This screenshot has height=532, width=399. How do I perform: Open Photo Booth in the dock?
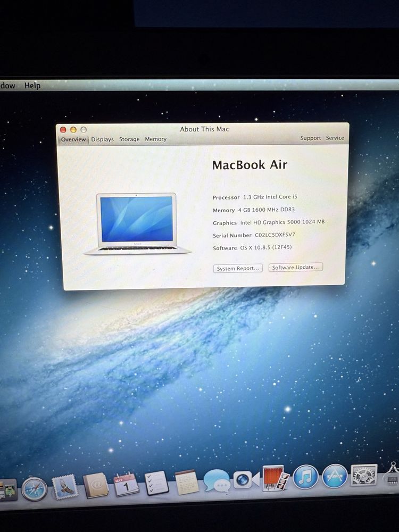[x=276, y=478]
